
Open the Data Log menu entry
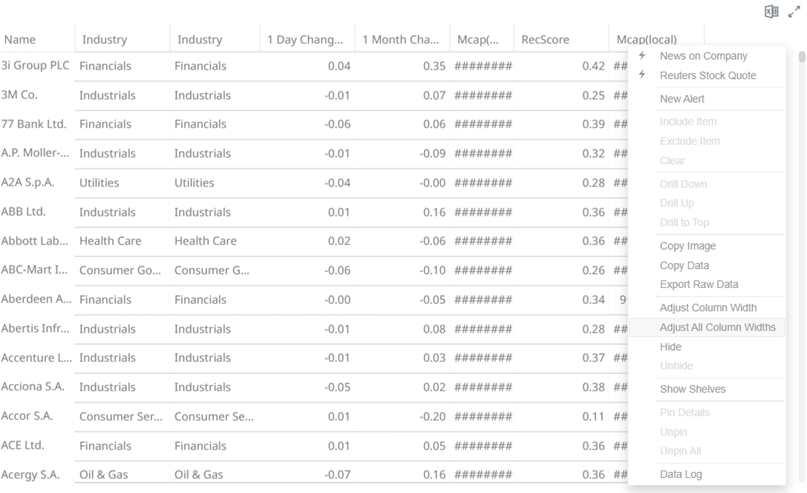point(680,474)
